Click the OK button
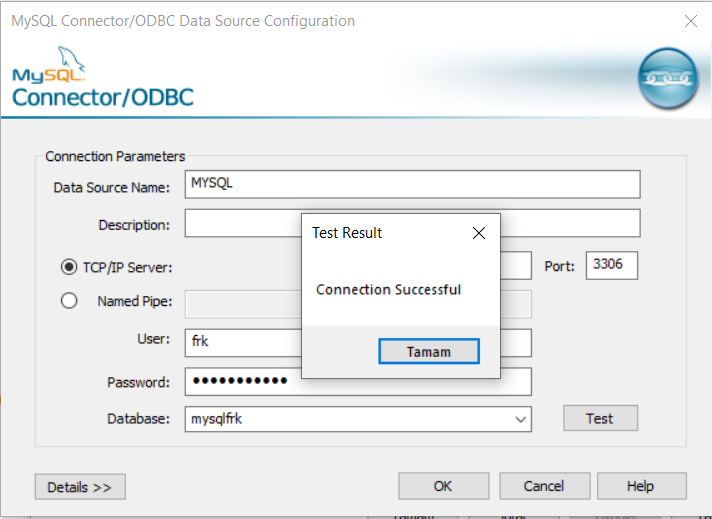Image resolution: width=712 pixels, height=519 pixels. [444, 486]
